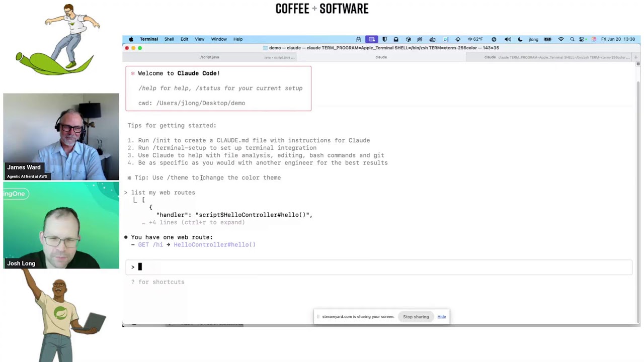Open the View menu
The width and height of the screenshot is (644, 362).
point(199,39)
